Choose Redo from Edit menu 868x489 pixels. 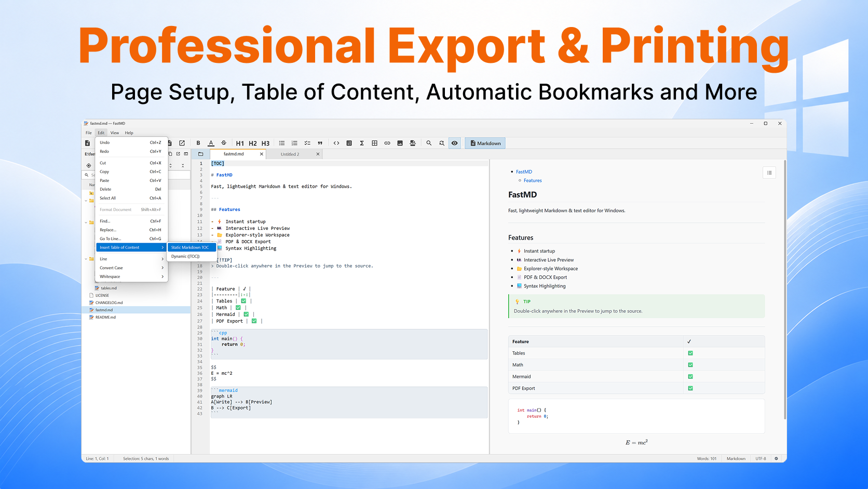(131, 151)
